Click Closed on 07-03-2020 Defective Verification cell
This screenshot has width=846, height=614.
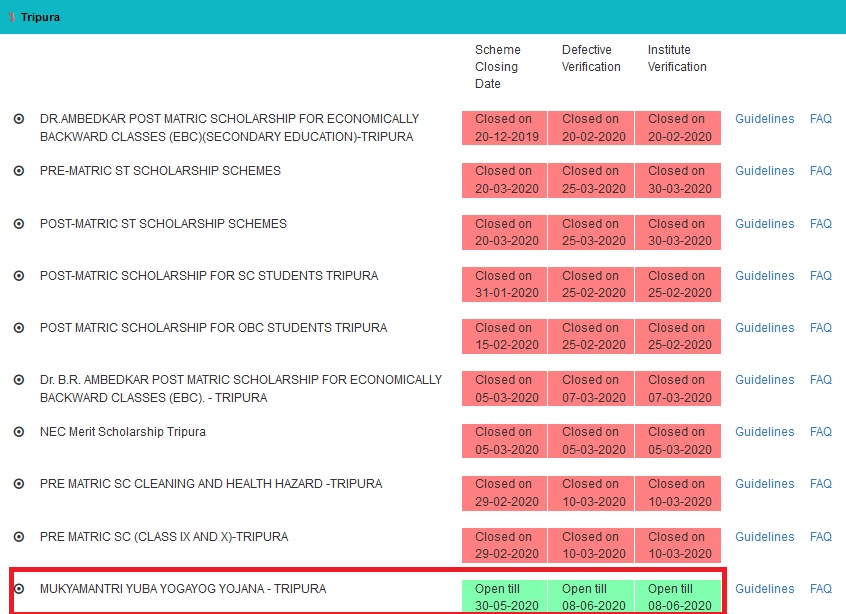click(591, 388)
